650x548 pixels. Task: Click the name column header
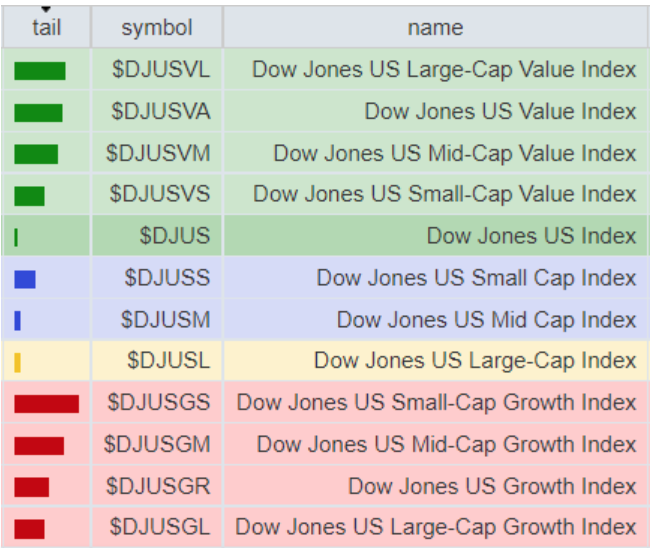(x=435, y=28)
